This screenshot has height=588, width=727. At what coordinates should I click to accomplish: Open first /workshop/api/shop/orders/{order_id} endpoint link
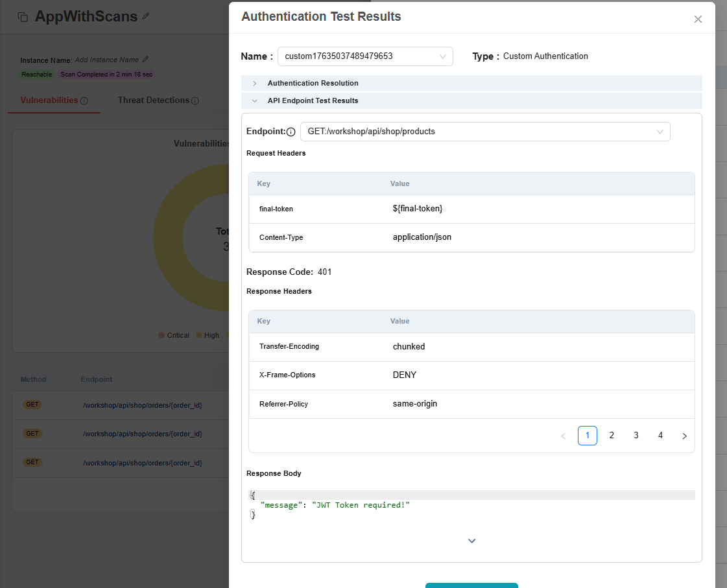[x=143, y=405]
